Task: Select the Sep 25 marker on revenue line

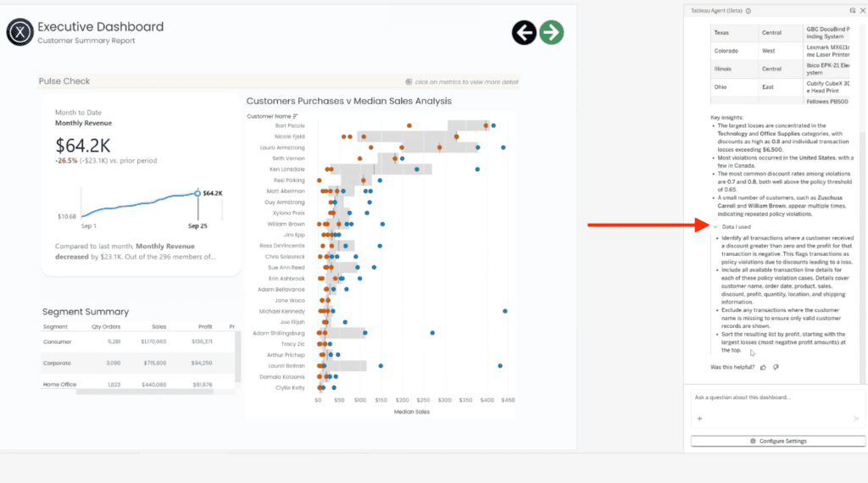Action: [198, 193]
